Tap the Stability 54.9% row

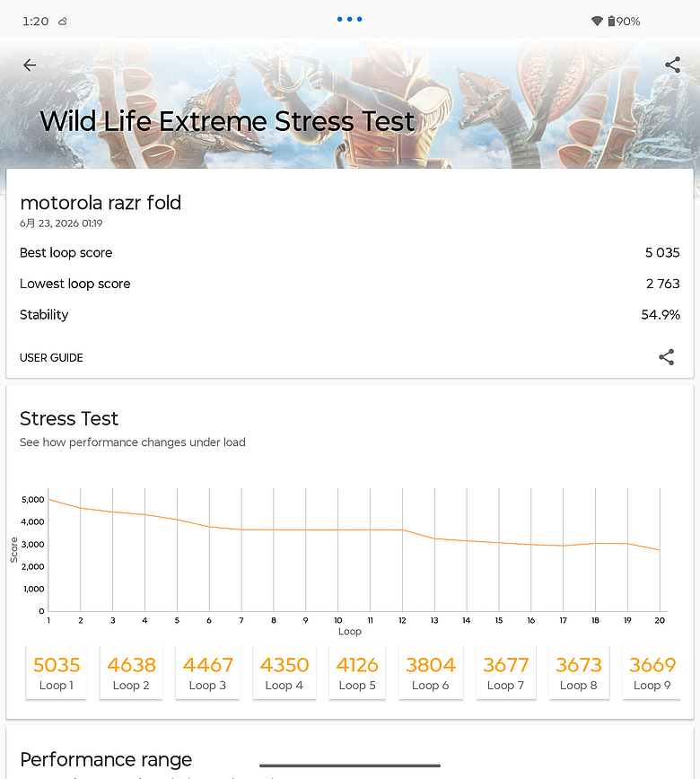(350, 315)
